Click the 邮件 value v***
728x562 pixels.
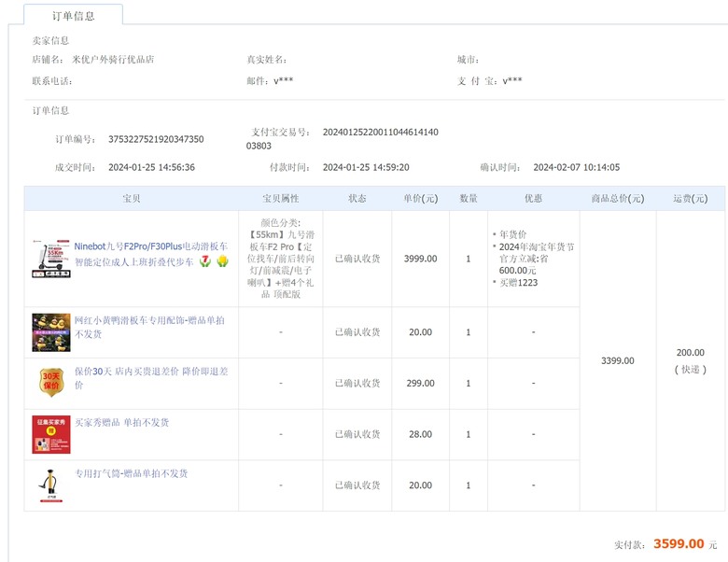(x=283, y=81)
